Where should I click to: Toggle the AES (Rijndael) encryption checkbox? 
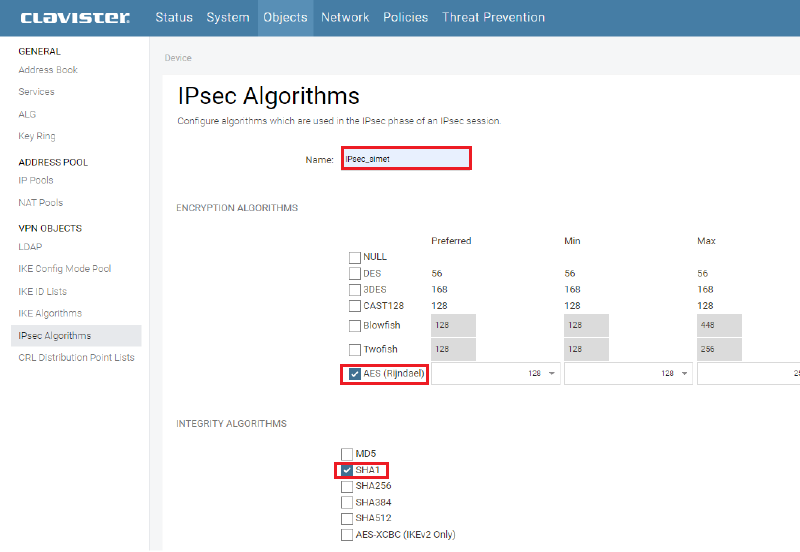[355, 374]
